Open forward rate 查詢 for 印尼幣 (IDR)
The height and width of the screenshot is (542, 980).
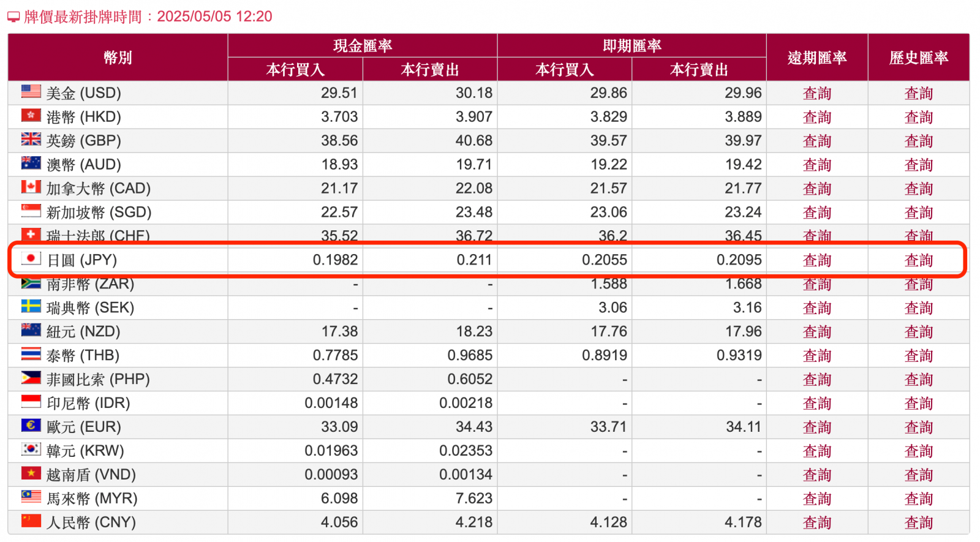pos(817,403)
